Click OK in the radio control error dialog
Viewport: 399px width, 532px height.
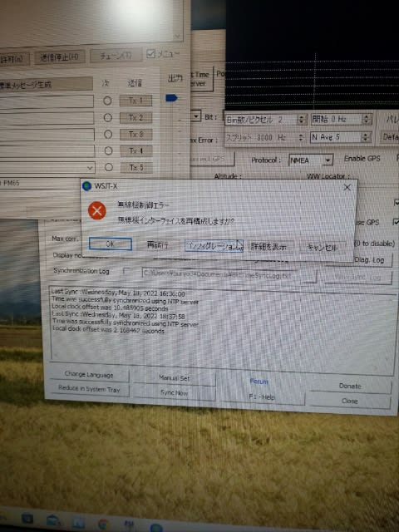pos(111,244)
